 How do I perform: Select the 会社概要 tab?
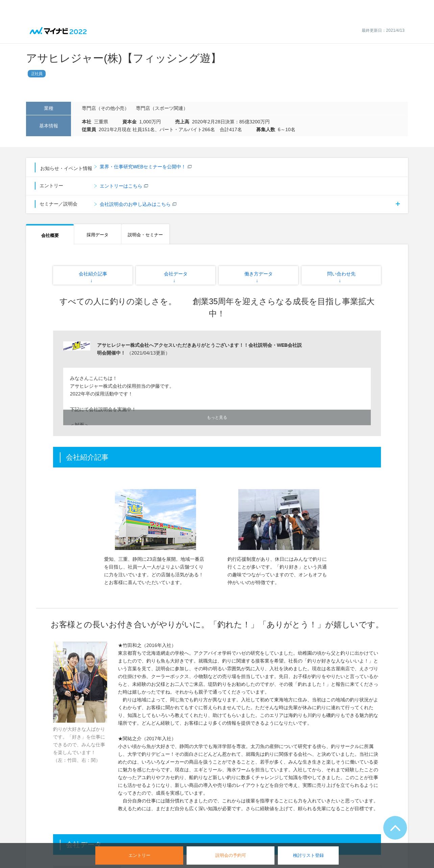pos(50,235)
